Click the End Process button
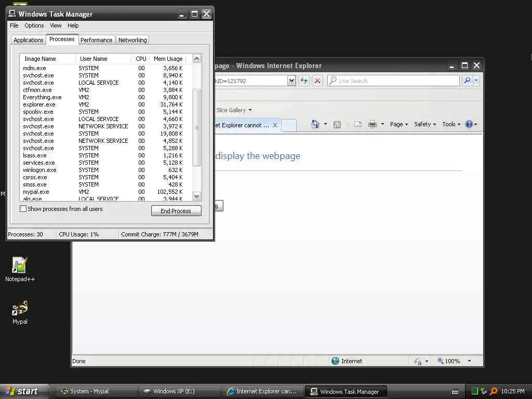The height and width of the screenshot is (399, 532). (x=176, y=211)
